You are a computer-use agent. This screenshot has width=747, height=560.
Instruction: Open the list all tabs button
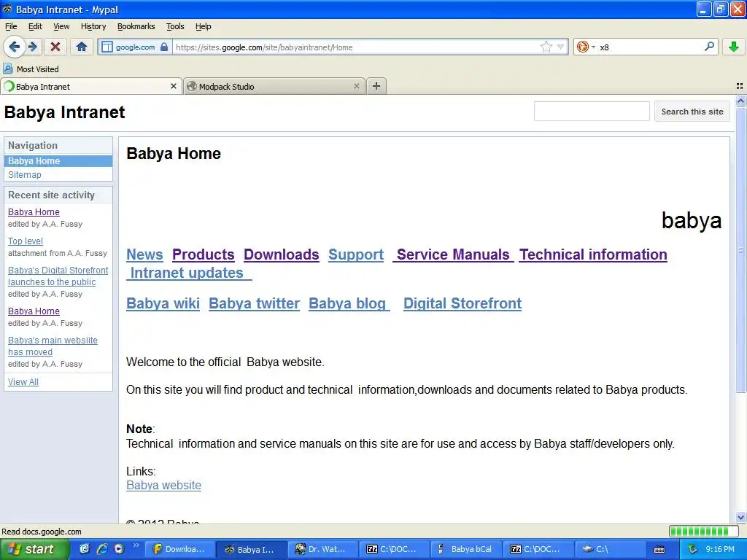pyautogui.click(x=740, y=86)
